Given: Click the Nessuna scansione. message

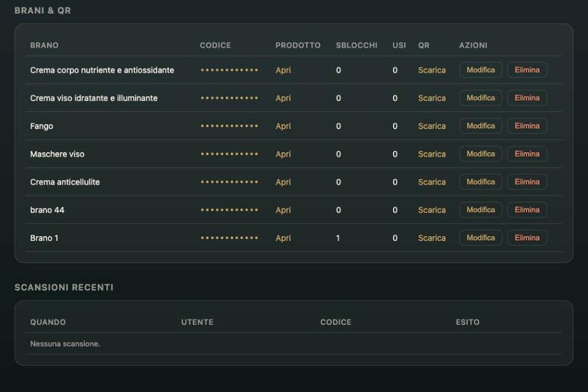Looking at the screenshot, I should click(65, 344).
